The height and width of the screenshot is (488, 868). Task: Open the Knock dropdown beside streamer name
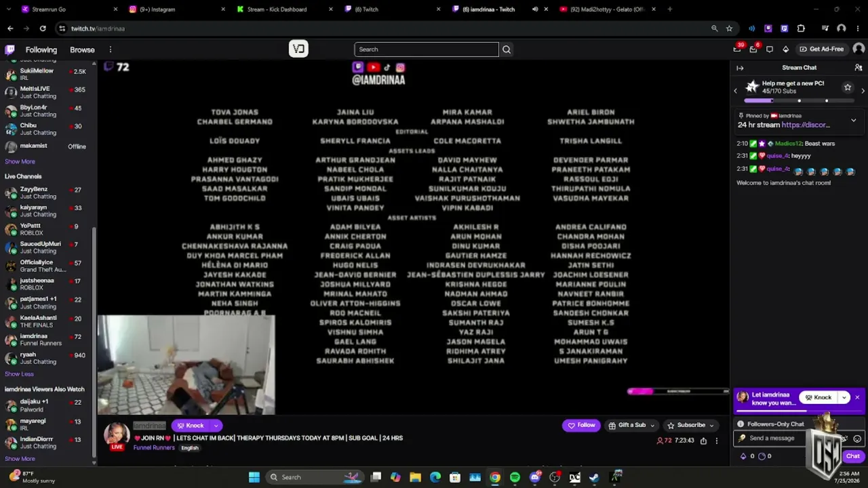(x=216, y=426)
